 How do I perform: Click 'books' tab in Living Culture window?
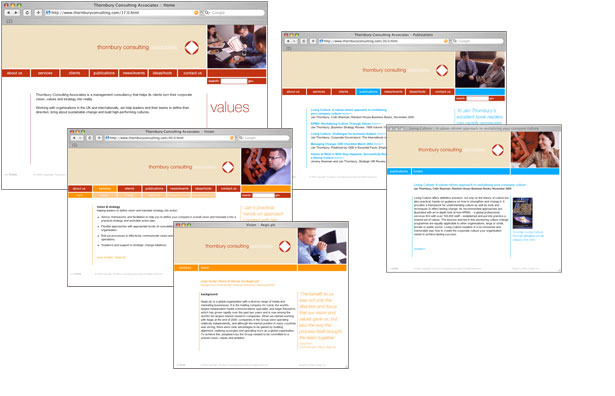tap(460, 171)
